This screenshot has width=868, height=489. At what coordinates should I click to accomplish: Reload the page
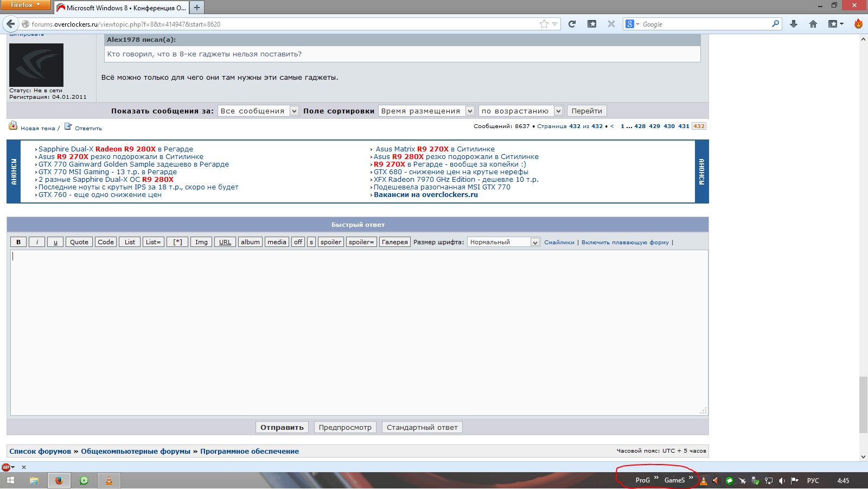572,24
